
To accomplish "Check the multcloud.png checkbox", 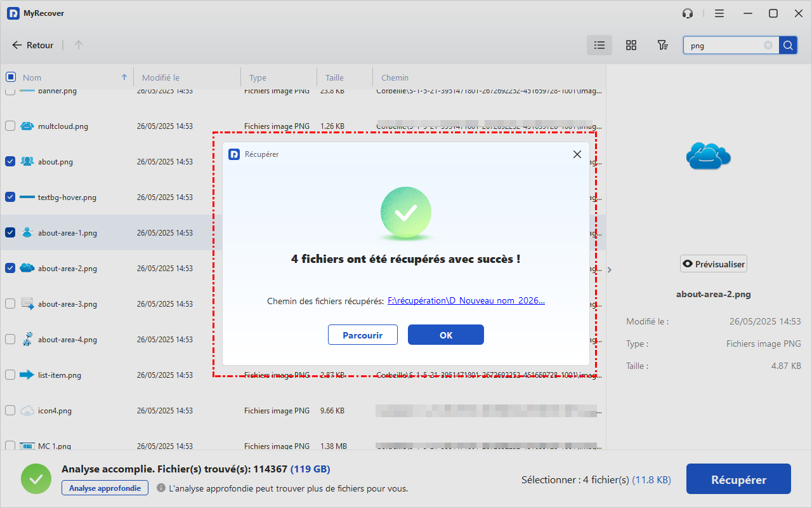I will pos(10,126).
